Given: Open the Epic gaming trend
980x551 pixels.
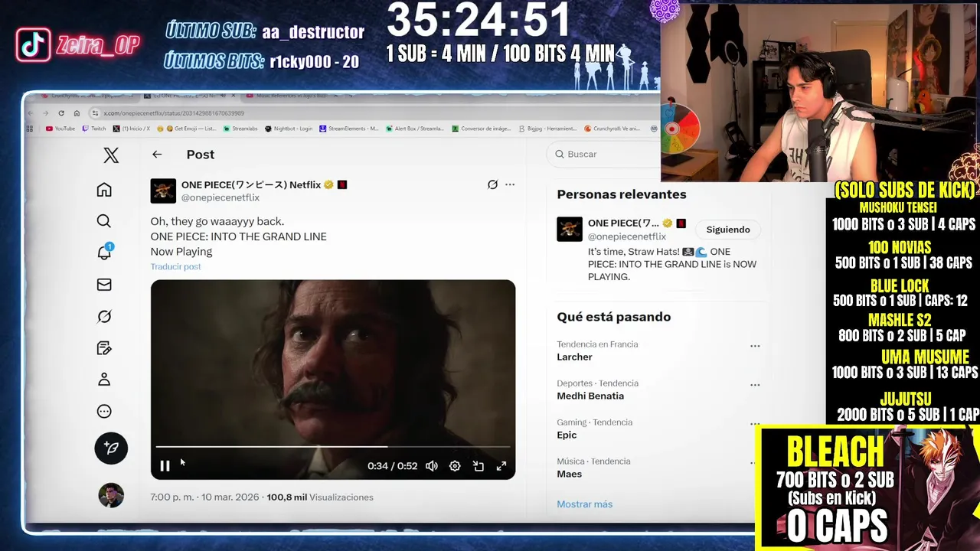Looking at the screenshot, I should [x=567, y=435].
